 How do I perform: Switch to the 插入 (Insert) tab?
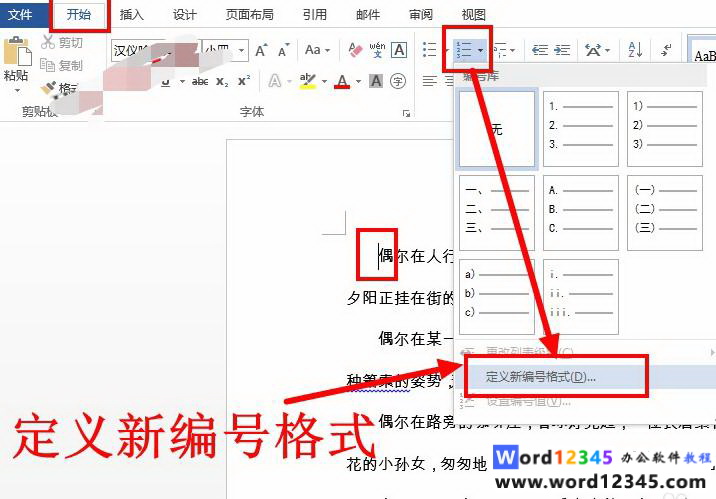pos(131,15)
